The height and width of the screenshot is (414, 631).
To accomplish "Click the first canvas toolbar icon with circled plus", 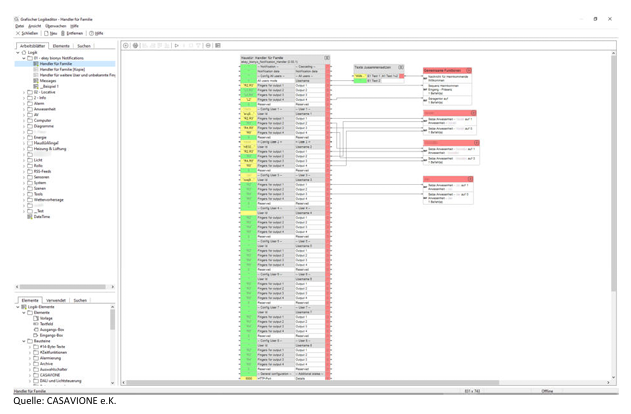I will point(126,45).
